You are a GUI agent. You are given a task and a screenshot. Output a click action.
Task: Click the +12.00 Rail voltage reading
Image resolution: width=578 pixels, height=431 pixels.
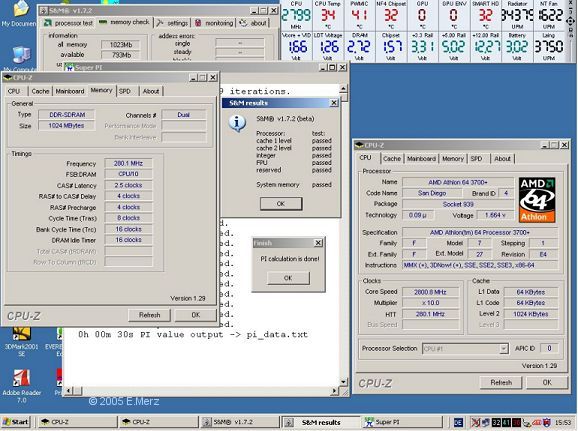(x=485, y=47)
